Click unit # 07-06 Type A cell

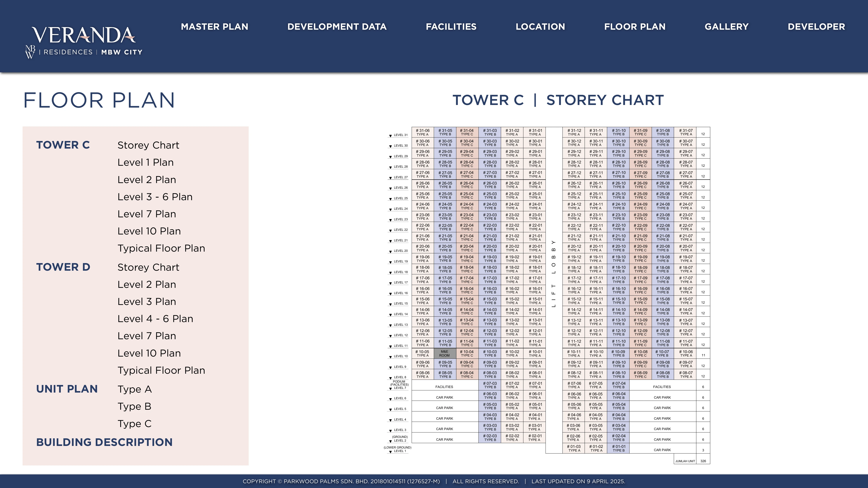tap(574, 385)
